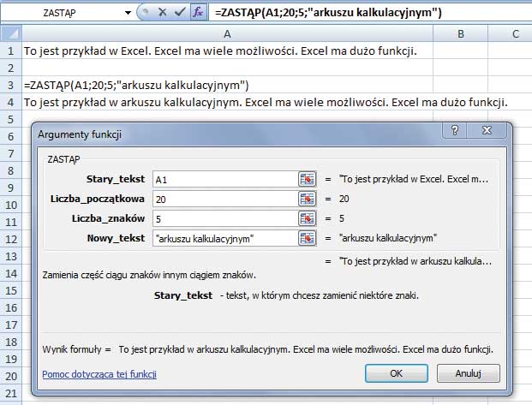Click the Anuluj button

(x=468, y=373)
